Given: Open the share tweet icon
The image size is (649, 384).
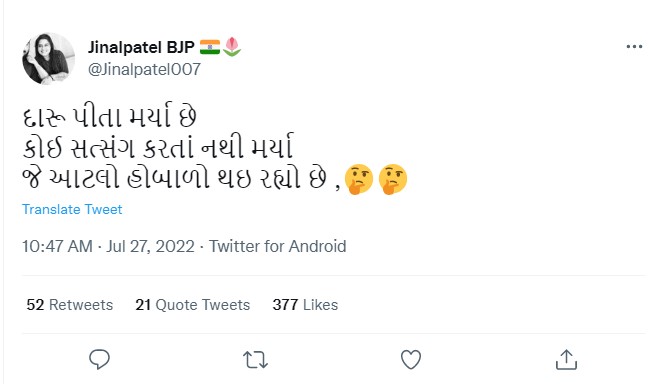Looking at the screenshot, I should click(566, 359).
